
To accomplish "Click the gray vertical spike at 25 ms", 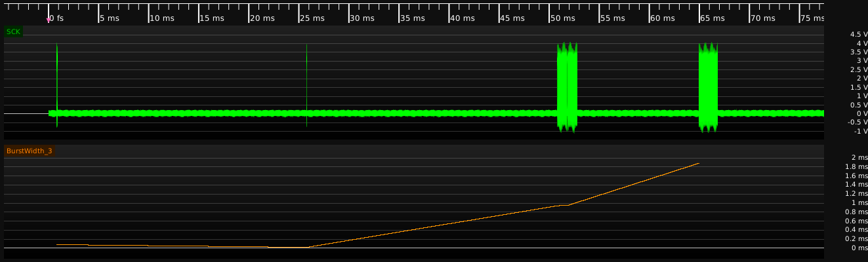I will pos(306,85).
